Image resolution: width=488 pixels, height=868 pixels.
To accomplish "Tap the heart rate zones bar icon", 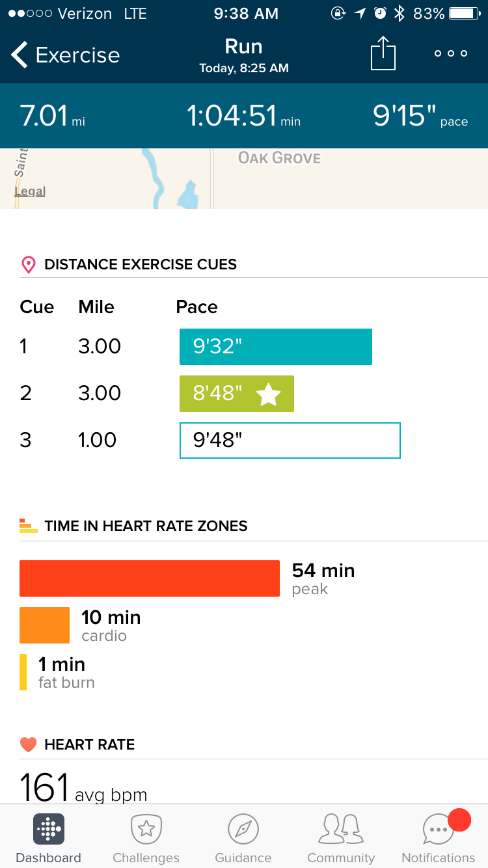I will (x=28, y=526).
